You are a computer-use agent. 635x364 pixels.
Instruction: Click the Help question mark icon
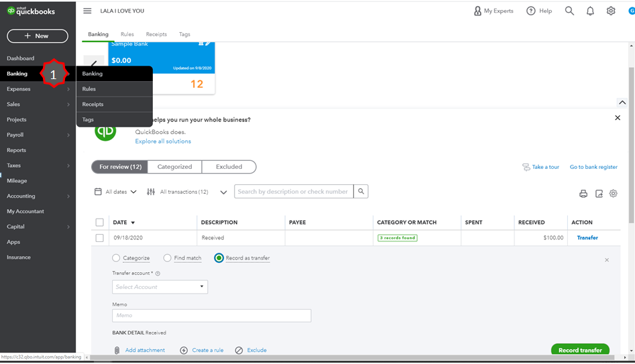point(530,11)
